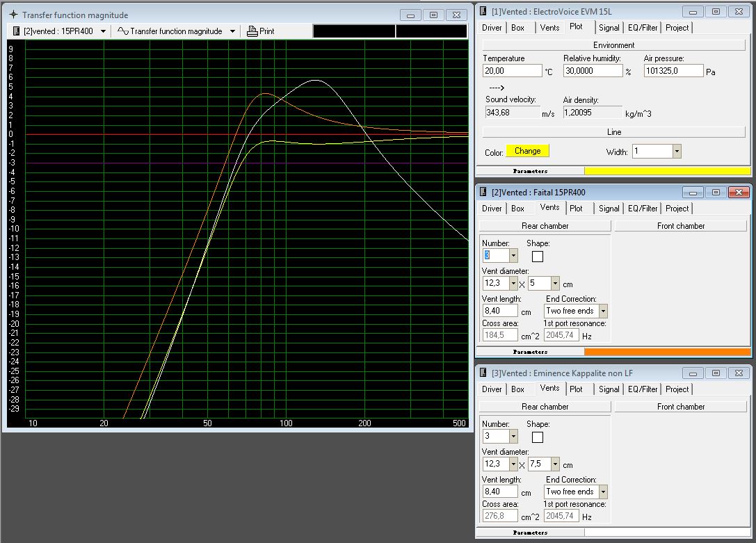Open the Transfer function magnitude graph type dropdown
The image size is (756, 543).
(x=232, y=31)
